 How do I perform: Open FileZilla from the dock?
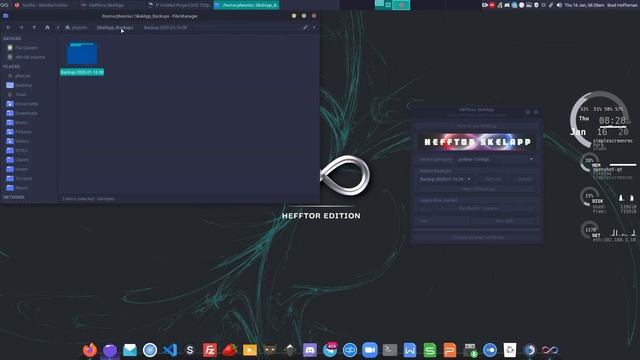(x=210, y=350)
